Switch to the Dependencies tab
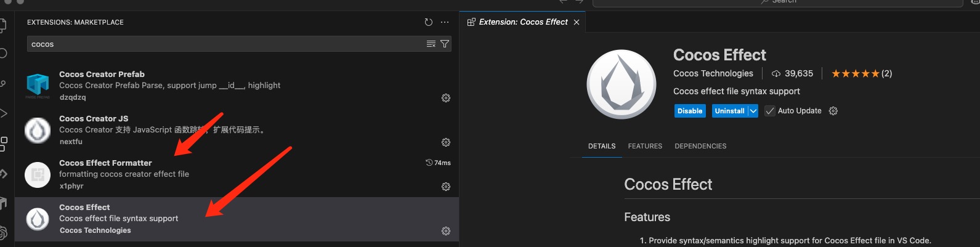The image size is (980, 247). tap(700, 146)
